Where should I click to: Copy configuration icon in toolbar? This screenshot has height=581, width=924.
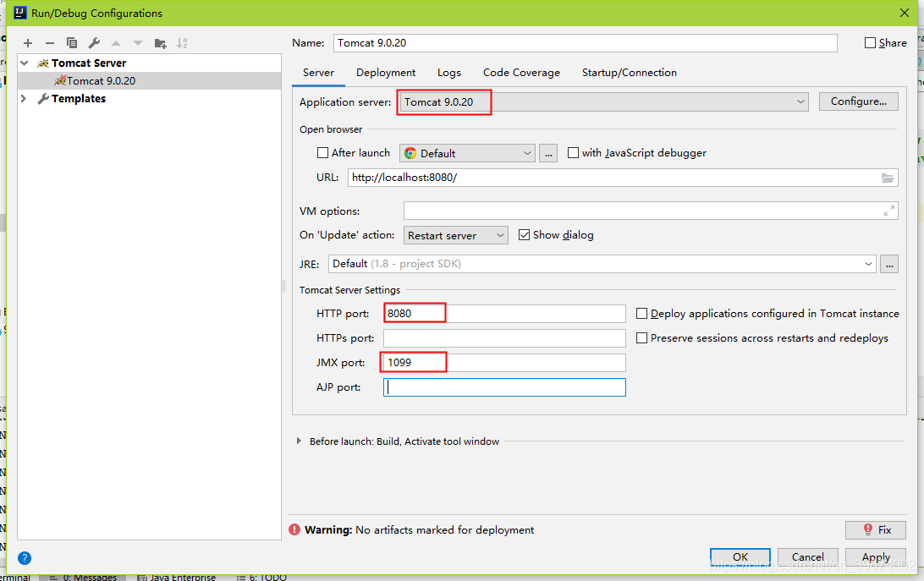(72, 43)
